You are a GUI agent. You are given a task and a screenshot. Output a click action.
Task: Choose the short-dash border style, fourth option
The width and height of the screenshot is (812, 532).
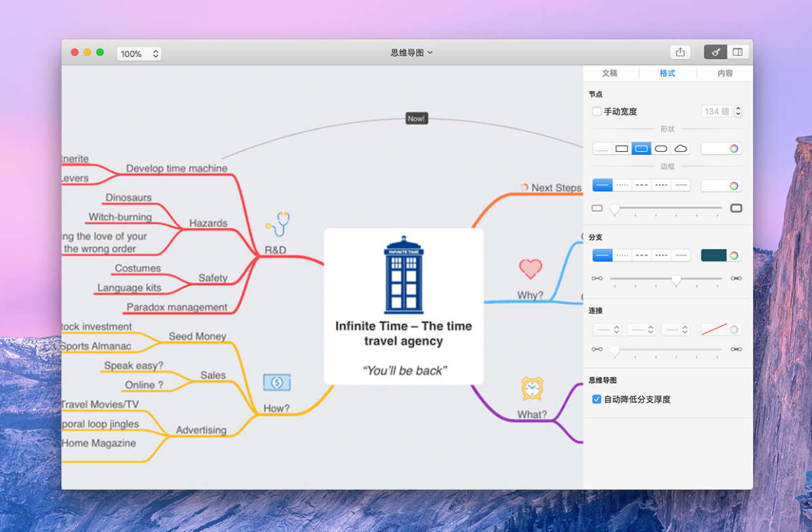[x=661, y=185]
